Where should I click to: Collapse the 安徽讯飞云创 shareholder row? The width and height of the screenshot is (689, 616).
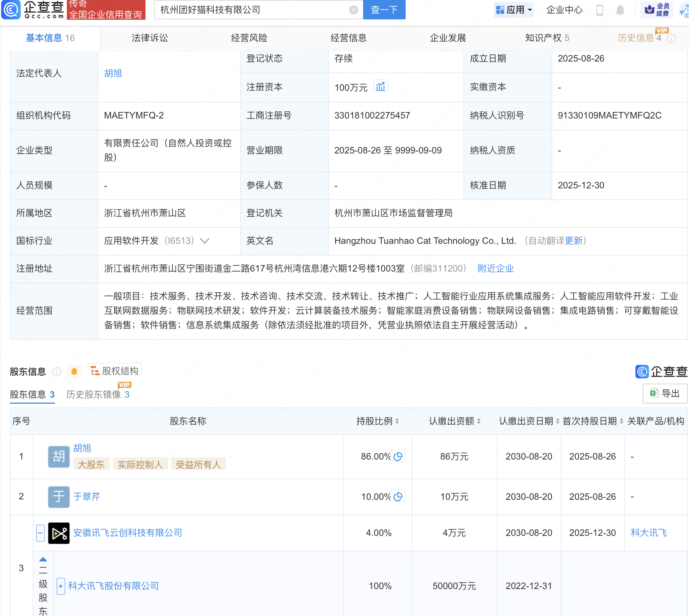coord(41,533)
